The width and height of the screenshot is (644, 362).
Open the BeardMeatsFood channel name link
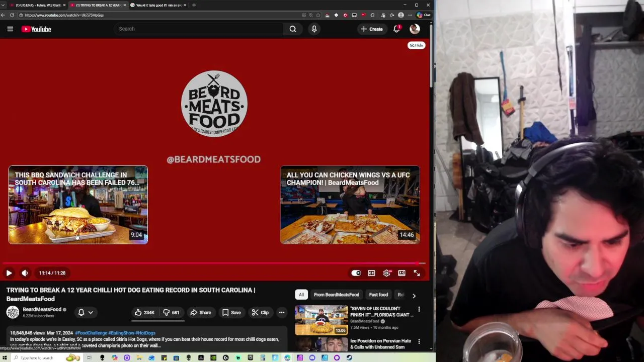(42, 309)
